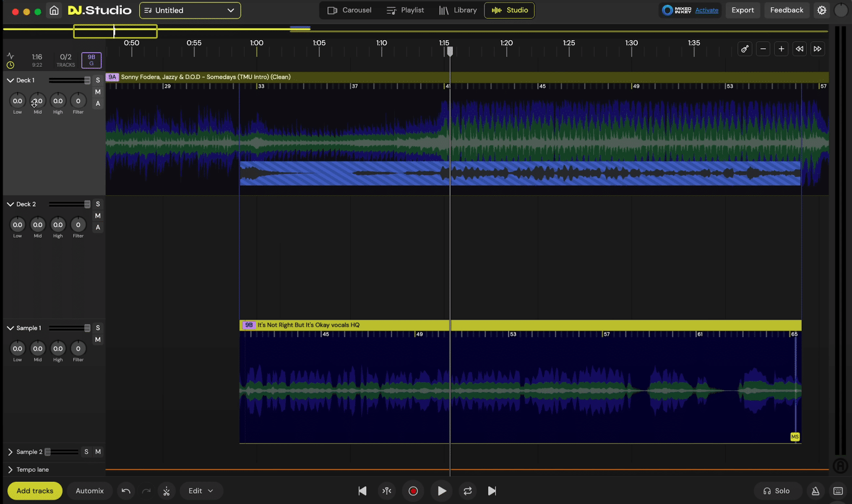This screenshot has height=504, width=852.
Task: Enable loop playback icon
Action: pos(467,490)
